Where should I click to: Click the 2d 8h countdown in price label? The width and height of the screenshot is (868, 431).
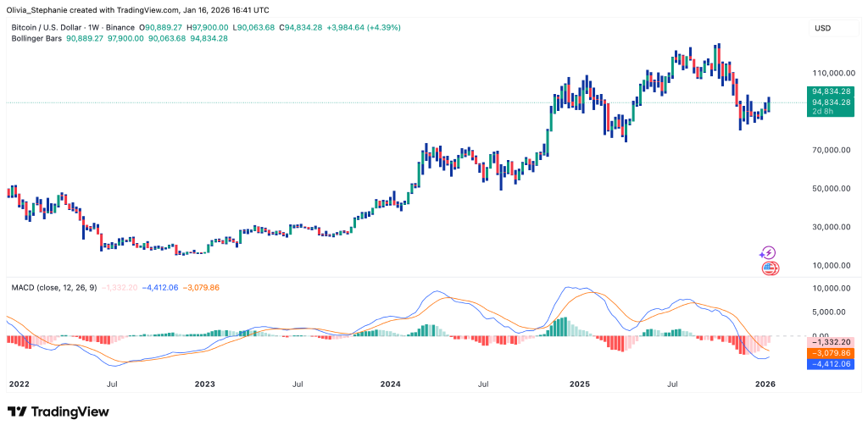coord(822,112)
